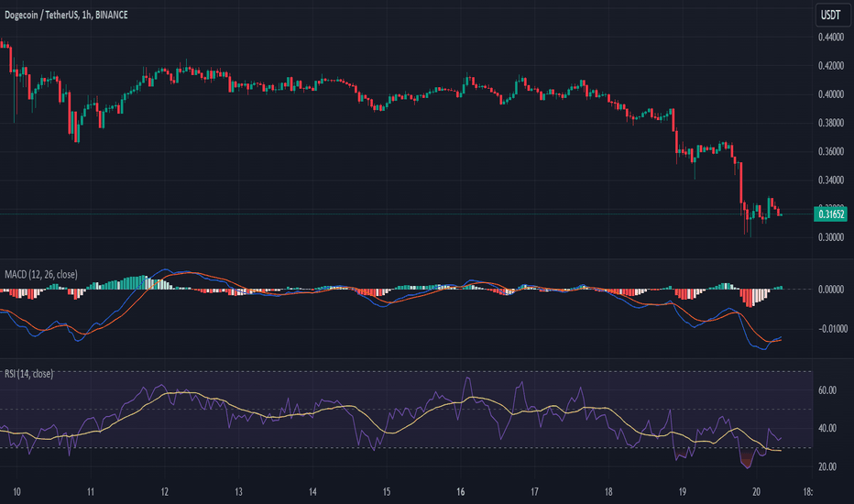Screen dimensions: 854x504
Task: Click date label 13 on time axis
Action: [x=238, y=492]
